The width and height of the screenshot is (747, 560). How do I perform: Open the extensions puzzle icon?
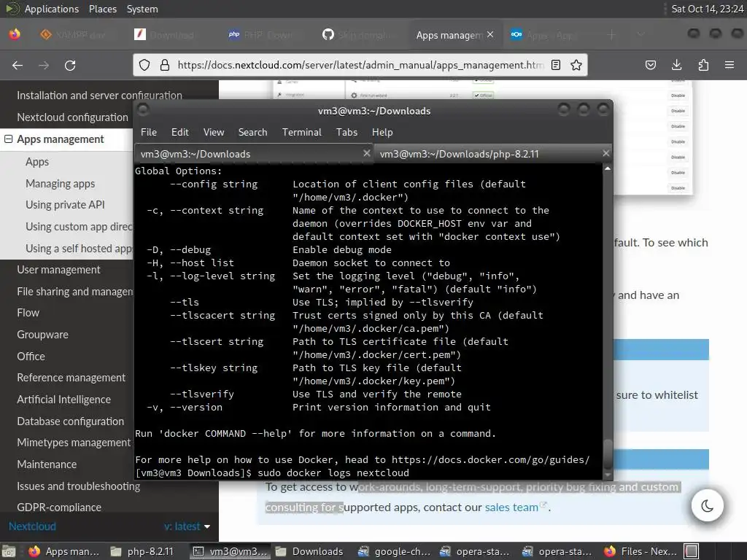tap(703, 65)
